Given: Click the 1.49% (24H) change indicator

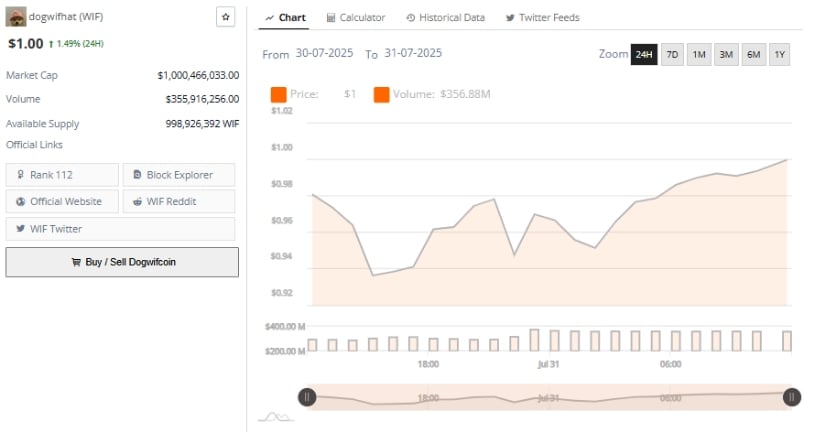Looking at the screenshot, I should tap(76, 44).
